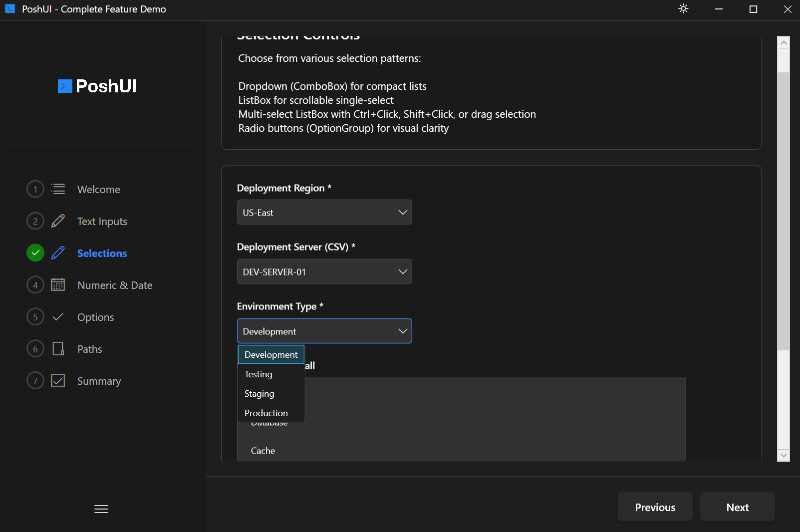
Task: Click the Text Inputs pencil icon
Action: pyautogui.click(x=58, y=221)
